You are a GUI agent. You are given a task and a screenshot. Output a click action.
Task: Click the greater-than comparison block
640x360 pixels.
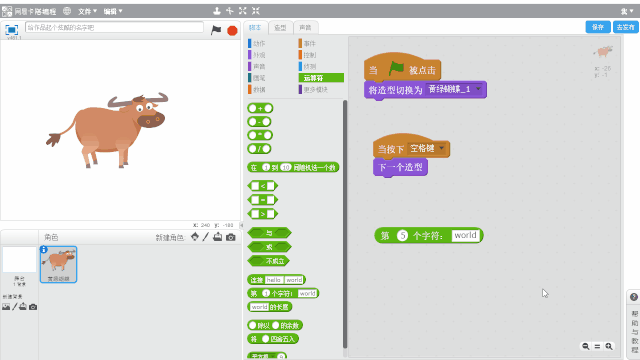coord(262,213)
